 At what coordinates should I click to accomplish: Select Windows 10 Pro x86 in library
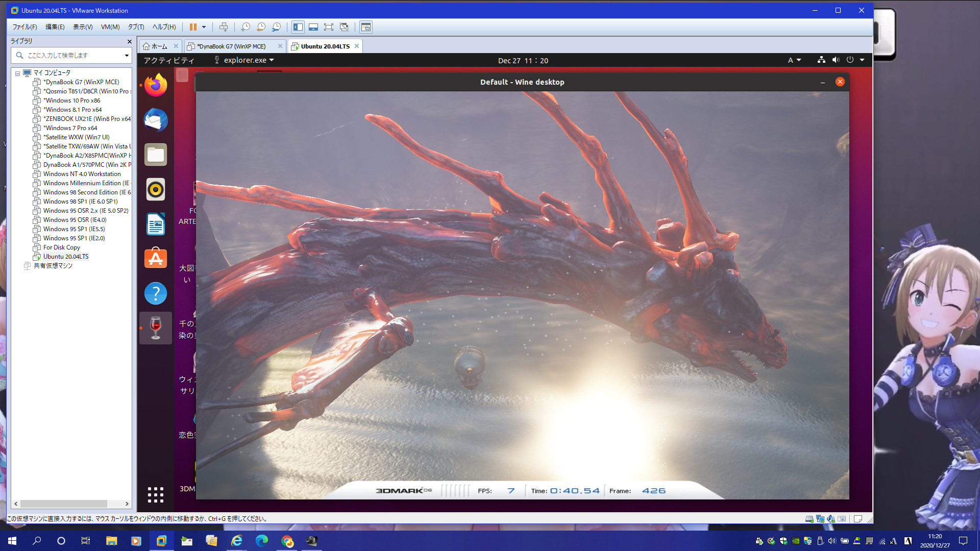[71, 101]
